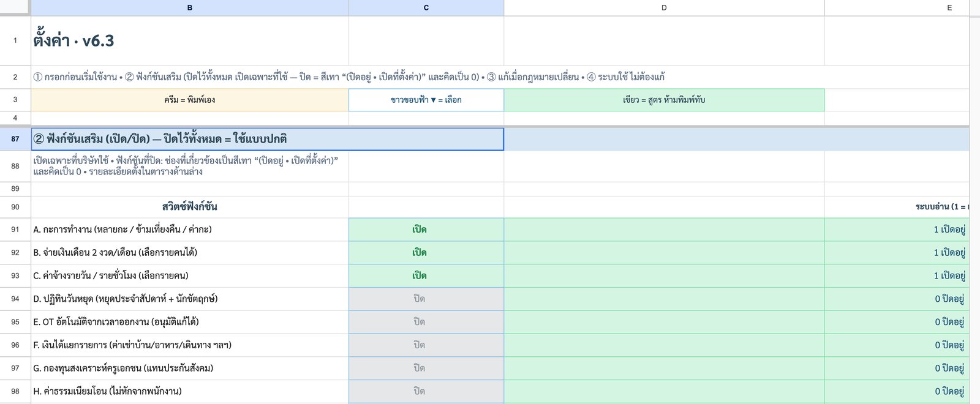Select row 91 via its row header
Image resolution: width=980 pixels, height=404 pixels.
pos(15,230)
